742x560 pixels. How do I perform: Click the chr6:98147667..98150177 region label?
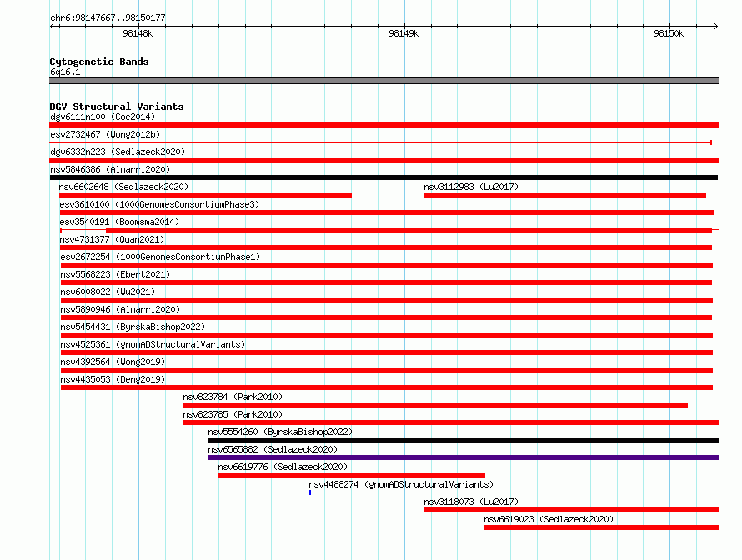point(108,17)
